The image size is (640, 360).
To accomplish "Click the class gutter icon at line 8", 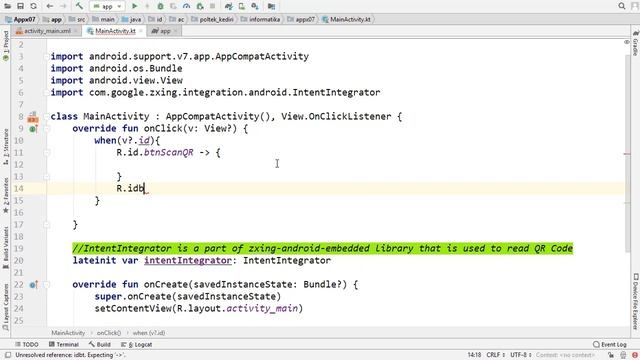I will point(33,117).
